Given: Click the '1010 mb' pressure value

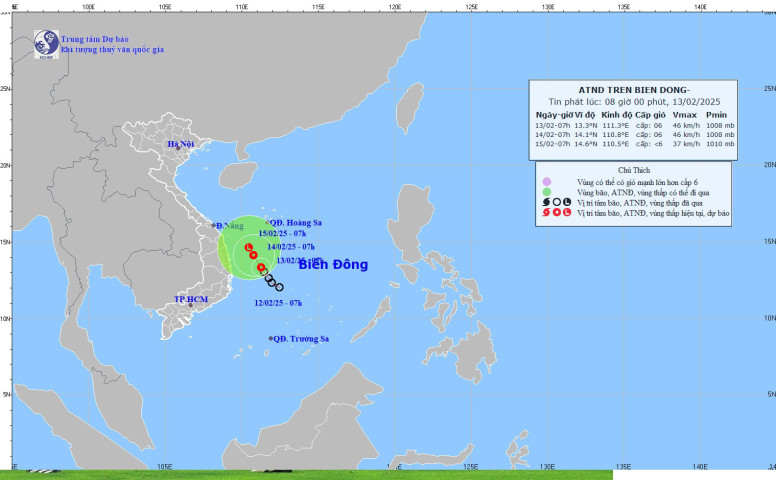Looking at the screenshot, I should (720, 144).
